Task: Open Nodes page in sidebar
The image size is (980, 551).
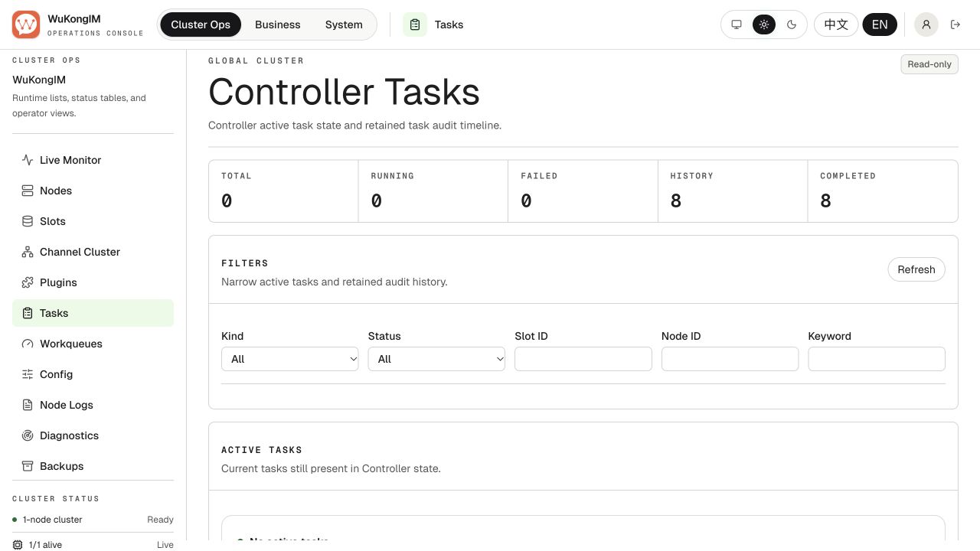Action: point(93,191)
